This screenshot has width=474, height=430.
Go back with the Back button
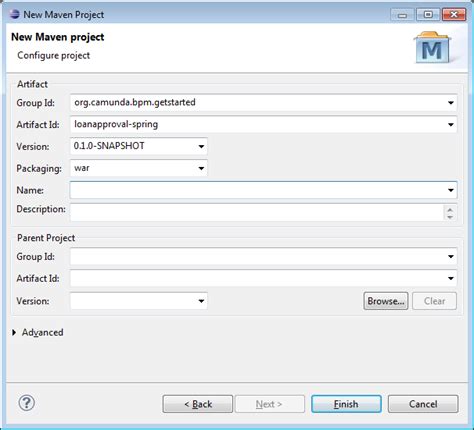click(198, 404)
